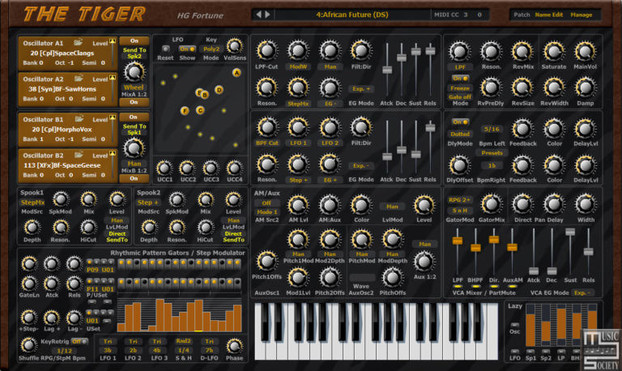This screenshot has height=371, width=622.
Task: Open Patch Name Edit
Action: [549, 15]
